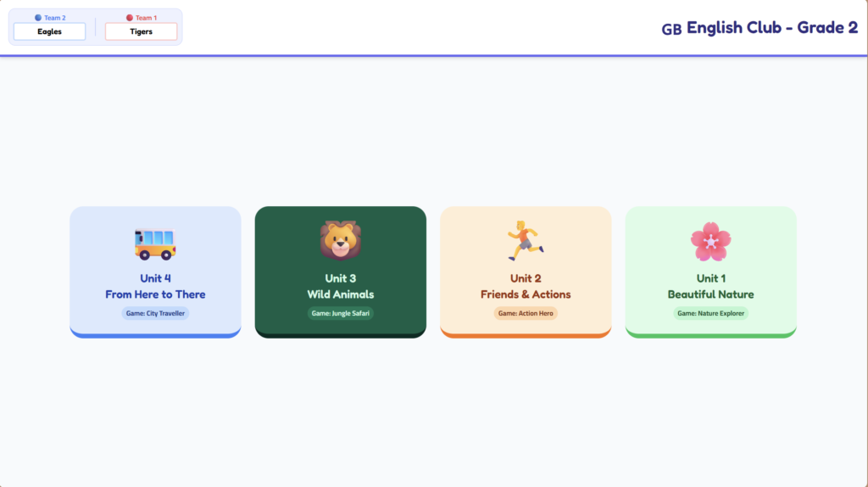Click the Game: City Traveller badge
868x487 pixels.
(x=155, y=313)
